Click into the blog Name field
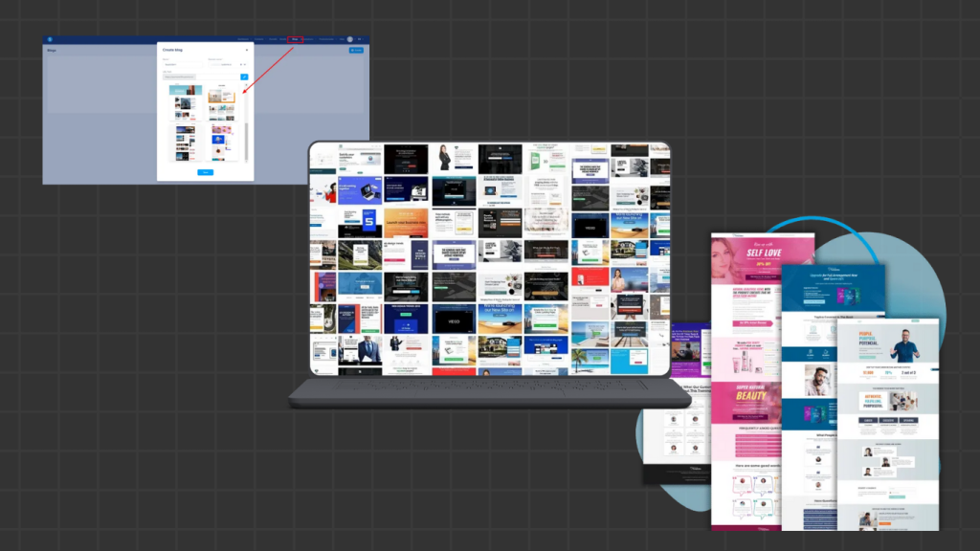The image size is (980, 551). point(182,64)
